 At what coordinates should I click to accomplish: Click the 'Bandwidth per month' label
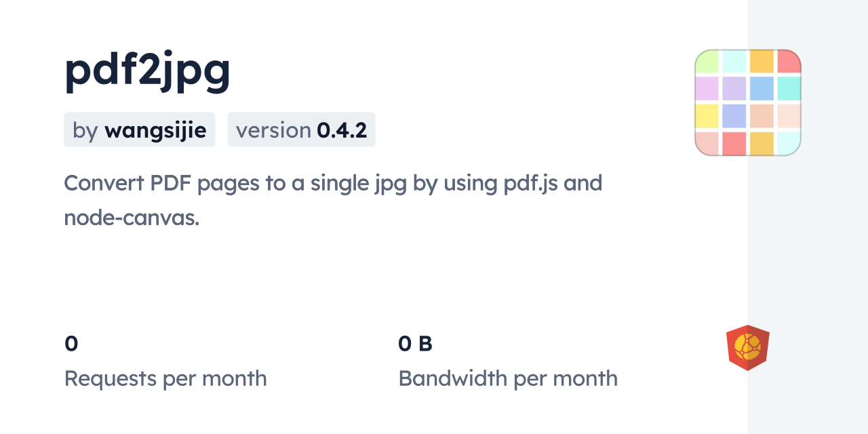[x=507, y=378]
